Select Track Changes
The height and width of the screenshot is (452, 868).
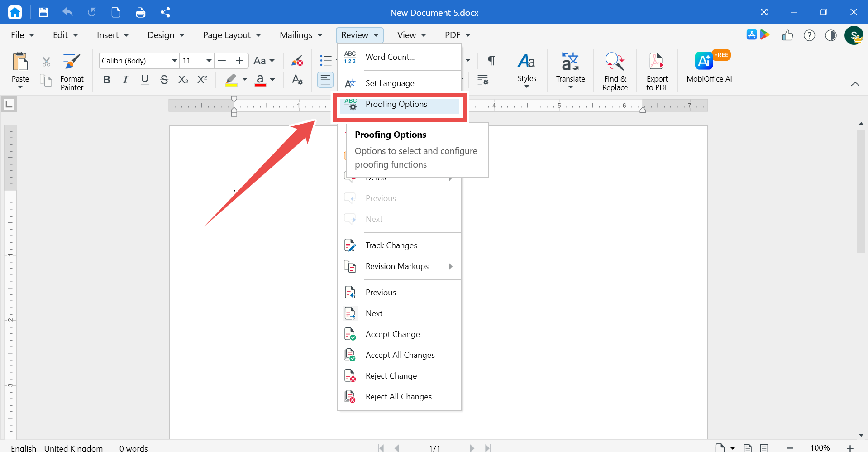pos(399,245)
